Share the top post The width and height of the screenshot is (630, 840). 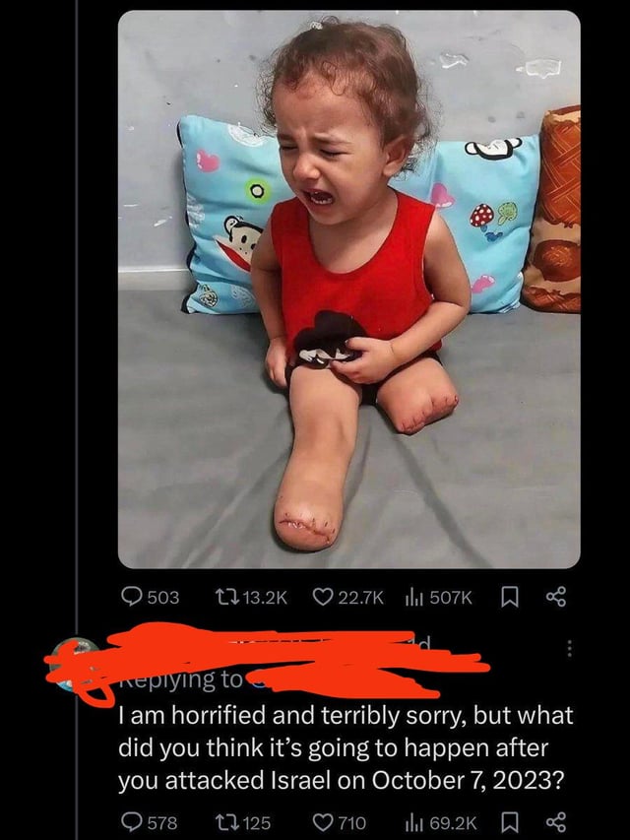(556, 596)
